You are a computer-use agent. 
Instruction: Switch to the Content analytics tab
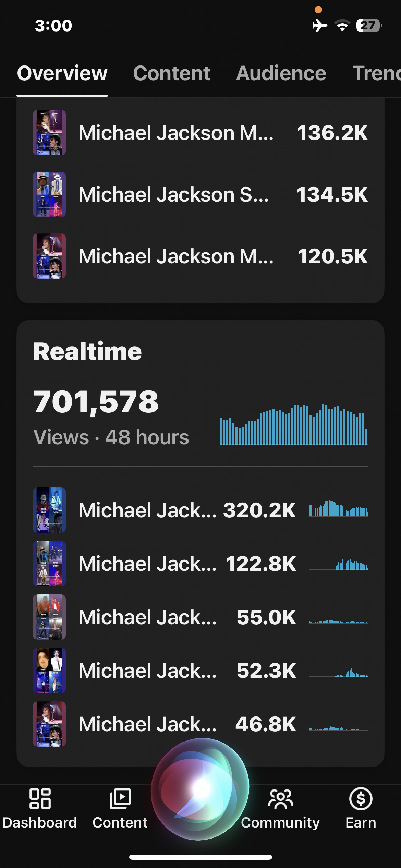tap(172, 73)
